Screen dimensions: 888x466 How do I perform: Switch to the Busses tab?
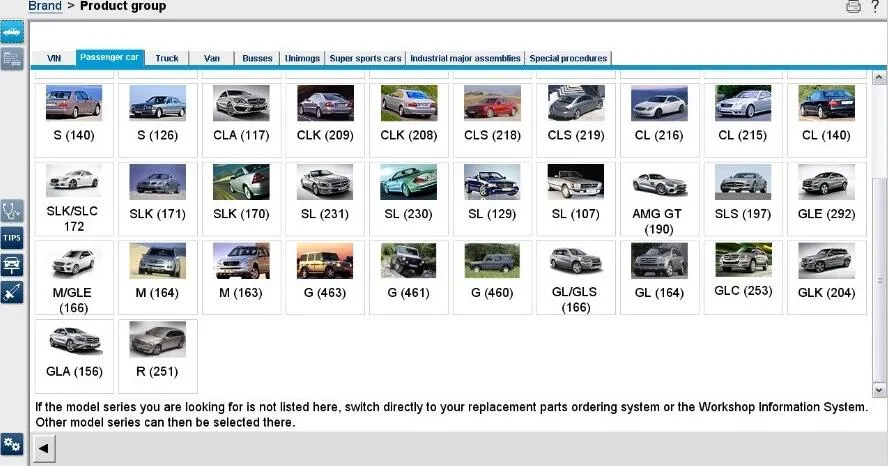(257, 58)
